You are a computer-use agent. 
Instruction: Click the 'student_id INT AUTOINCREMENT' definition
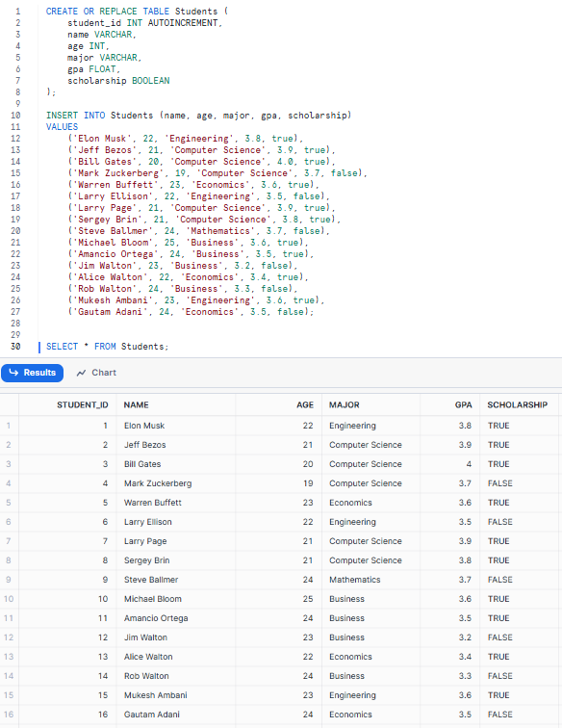click(x=144, y=23)
